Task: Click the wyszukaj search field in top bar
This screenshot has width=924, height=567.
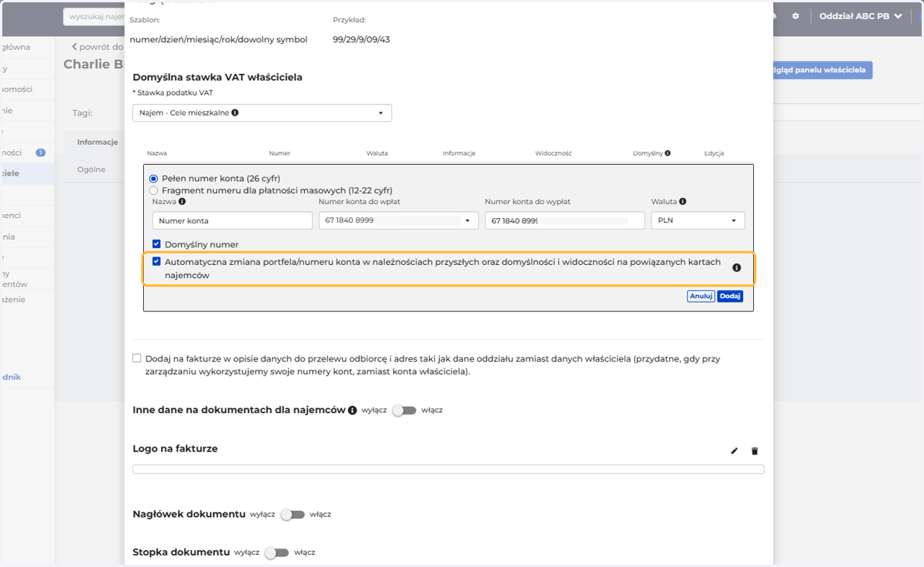Action: [x=94, y=16]
